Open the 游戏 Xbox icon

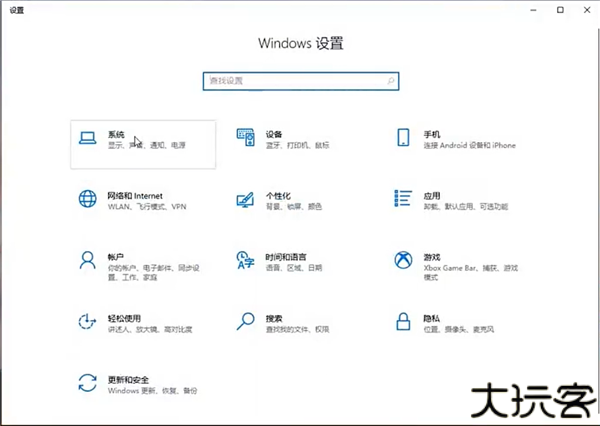click(x=403, y=260)
